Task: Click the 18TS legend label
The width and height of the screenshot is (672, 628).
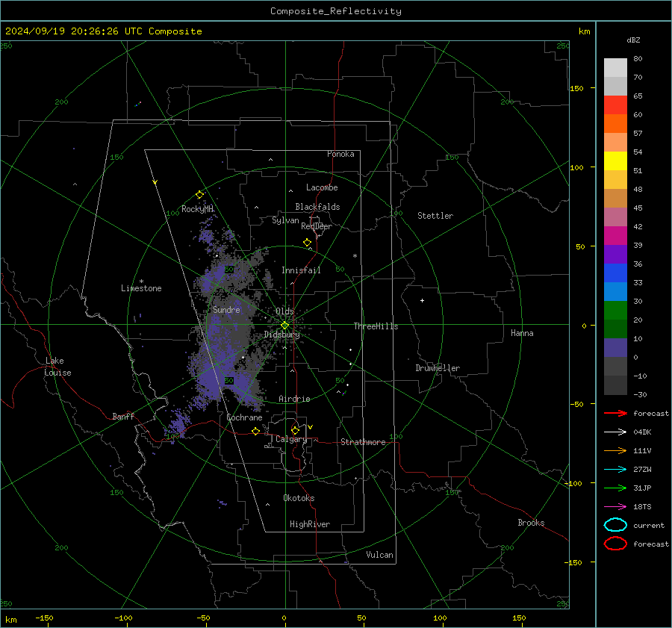Action: [x=642, y=507]
